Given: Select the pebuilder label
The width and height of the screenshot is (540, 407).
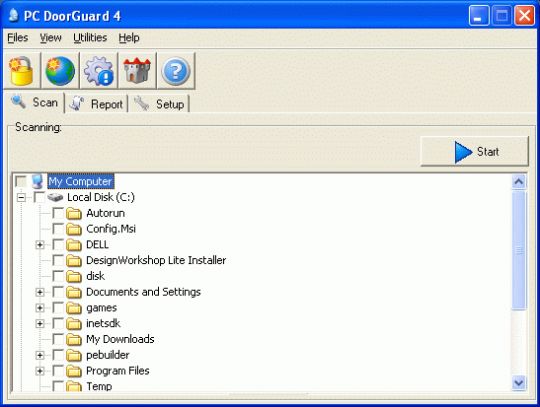Looking at the screenshot, I should click(x=108, y=355).
